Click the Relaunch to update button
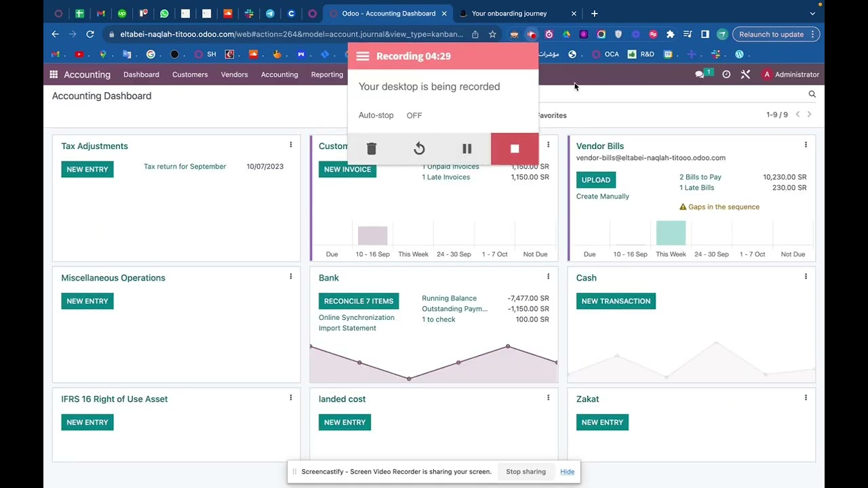The width and height of the screenshot is (868, 488). (771, 34)
